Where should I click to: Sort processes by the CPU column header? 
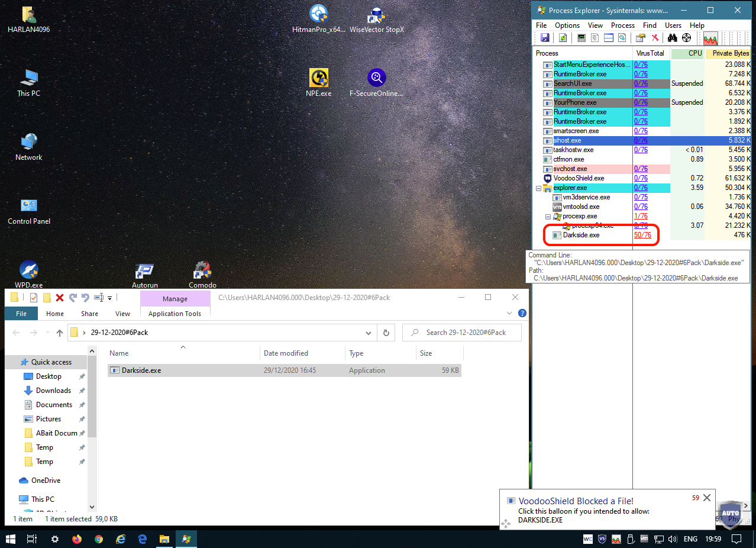[x=687, y=53]
